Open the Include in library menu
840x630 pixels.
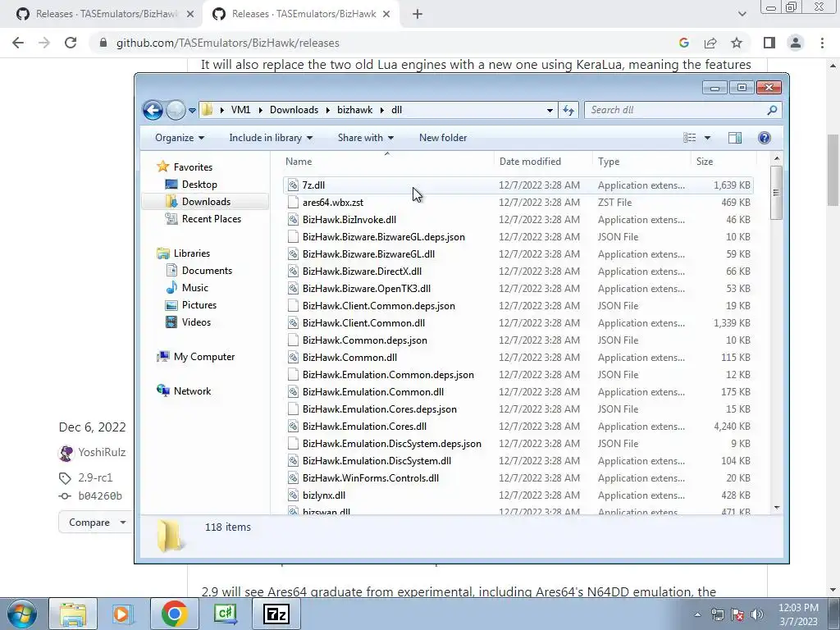tap(271, 138)
